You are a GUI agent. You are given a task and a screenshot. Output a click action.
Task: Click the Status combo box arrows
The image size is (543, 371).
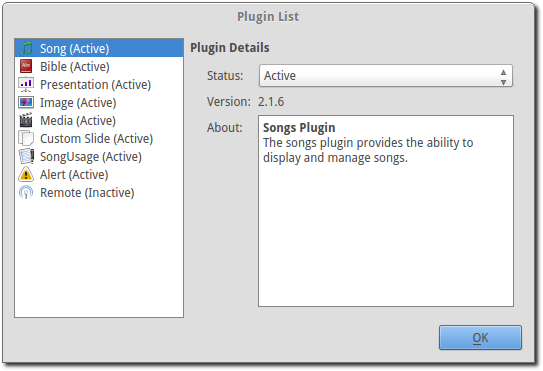[x=503, y=77]
